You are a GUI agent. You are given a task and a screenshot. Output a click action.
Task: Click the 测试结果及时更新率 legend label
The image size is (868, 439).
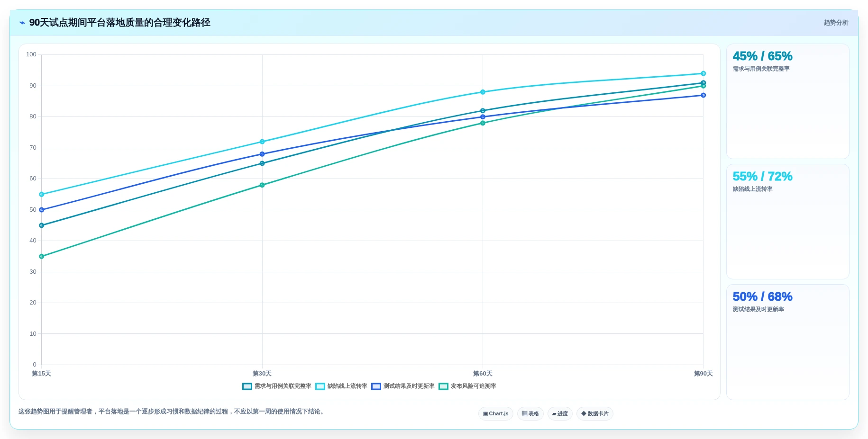[x=409, y=386]
